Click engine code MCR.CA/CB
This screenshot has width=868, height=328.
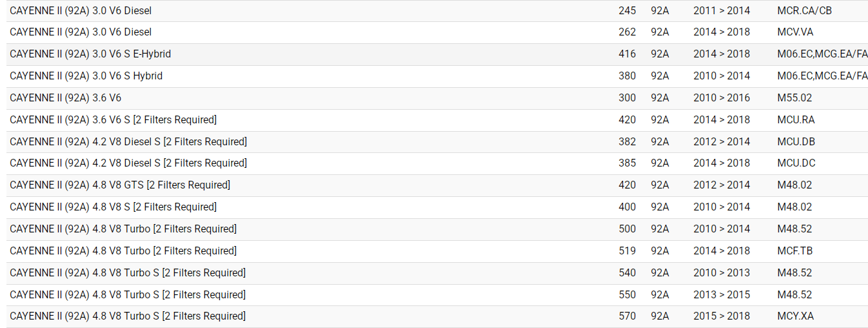click(x=804, y=11)
